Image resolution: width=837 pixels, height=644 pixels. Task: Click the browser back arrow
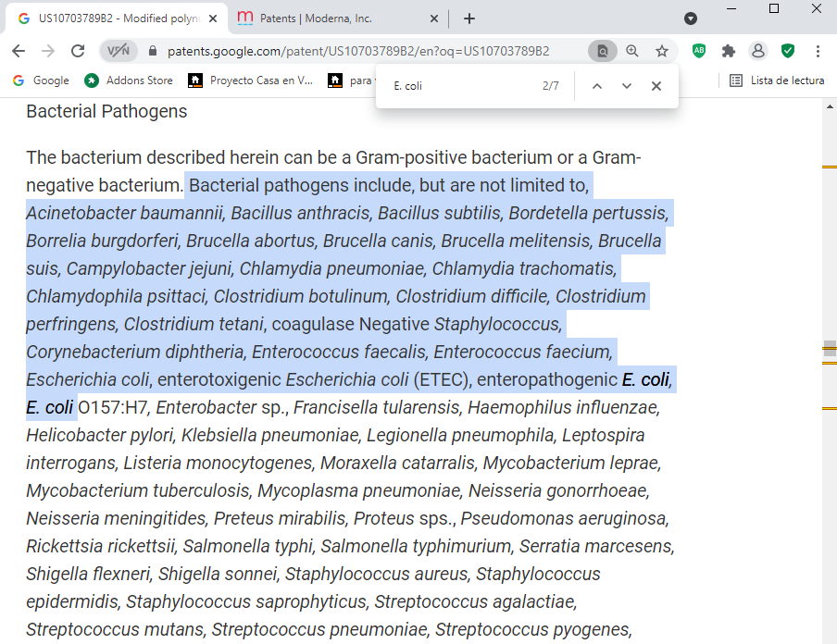click(x=19, y=51)
